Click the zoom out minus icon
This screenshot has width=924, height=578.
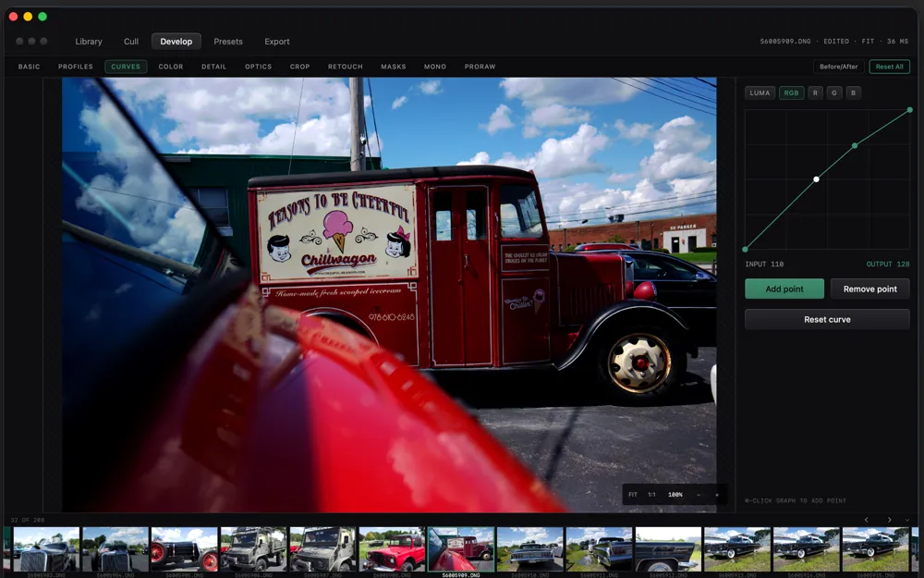(699, 495)
